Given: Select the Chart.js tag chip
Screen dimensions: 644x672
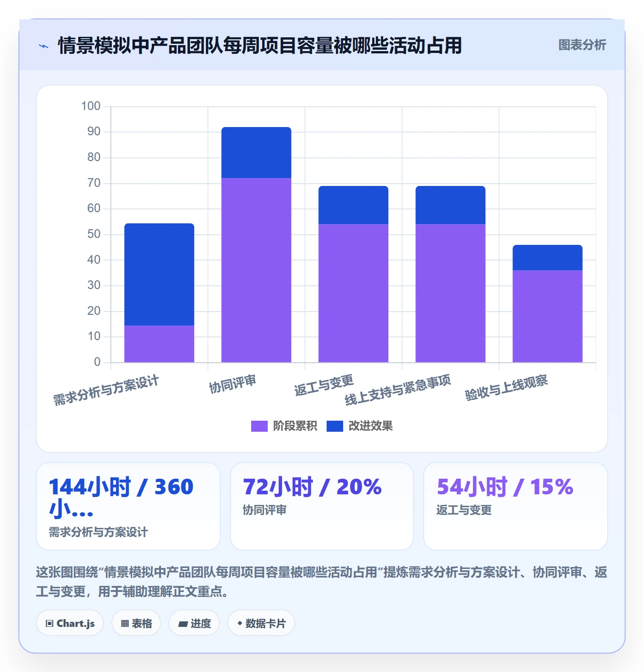Looking at the screenshot, I should 70,623.
